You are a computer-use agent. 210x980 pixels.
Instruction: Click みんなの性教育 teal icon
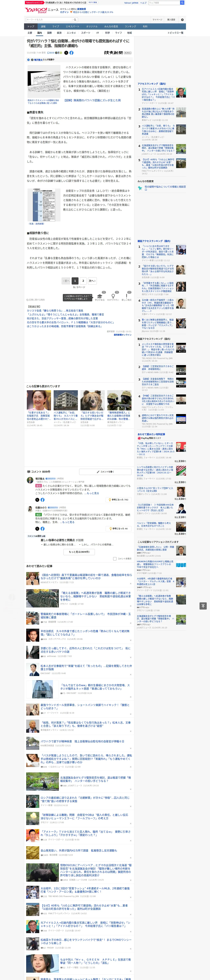(x=140, y=188)
